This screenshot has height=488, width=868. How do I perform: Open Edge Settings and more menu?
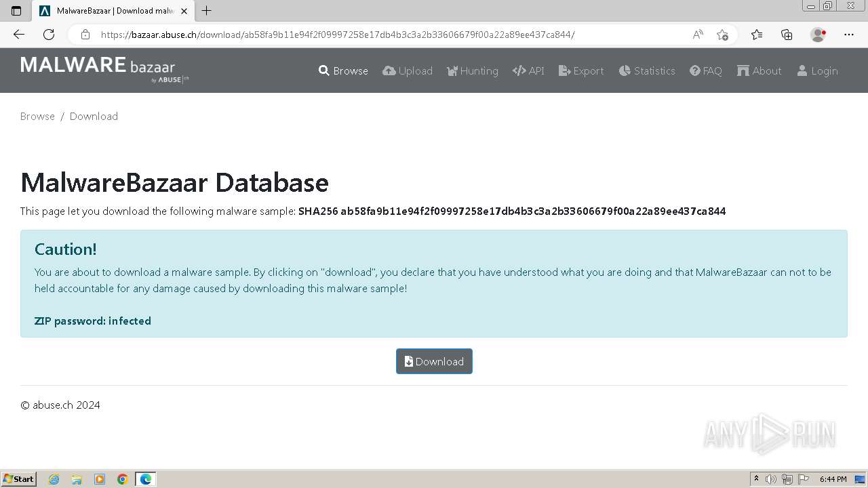click(849, 35)
